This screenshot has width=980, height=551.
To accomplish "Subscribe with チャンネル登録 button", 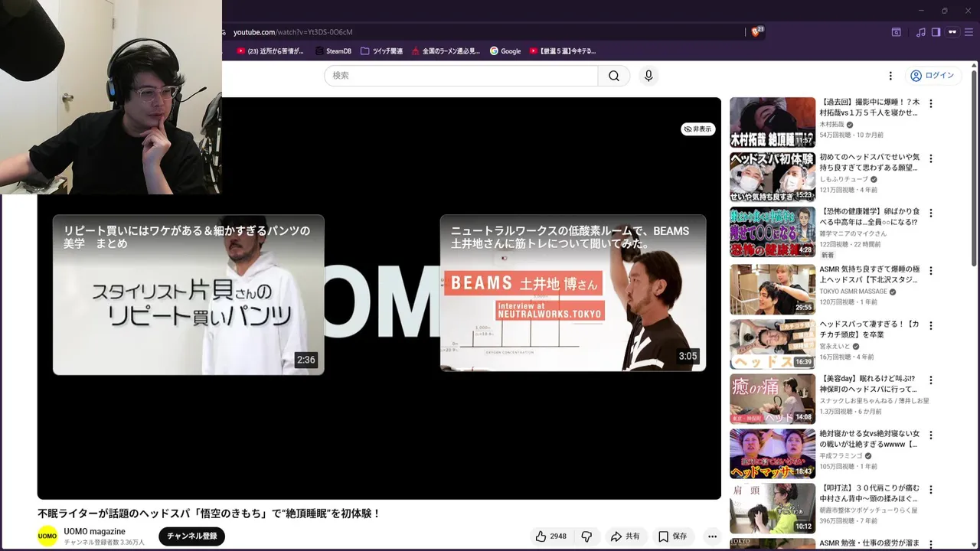I will 191,536.
